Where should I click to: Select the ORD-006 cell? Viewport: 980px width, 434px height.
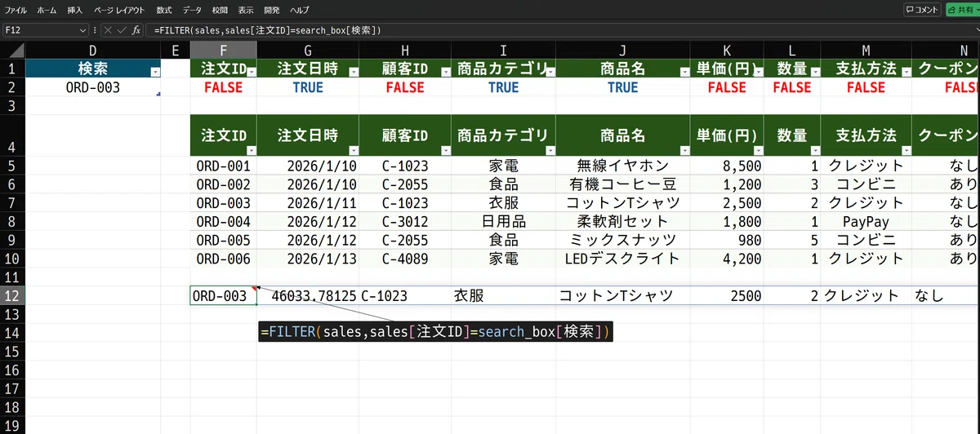tap(223, 259)
